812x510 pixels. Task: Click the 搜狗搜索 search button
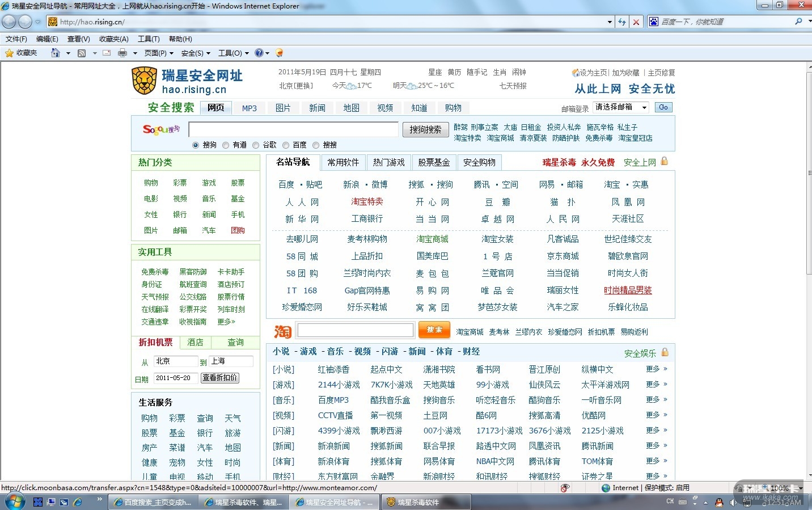click(x=425, y=129)
